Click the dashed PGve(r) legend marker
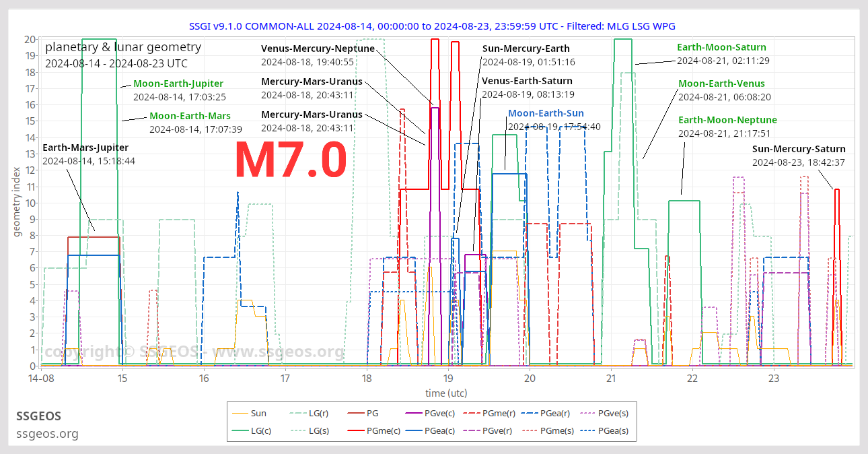 click(471, 431)
